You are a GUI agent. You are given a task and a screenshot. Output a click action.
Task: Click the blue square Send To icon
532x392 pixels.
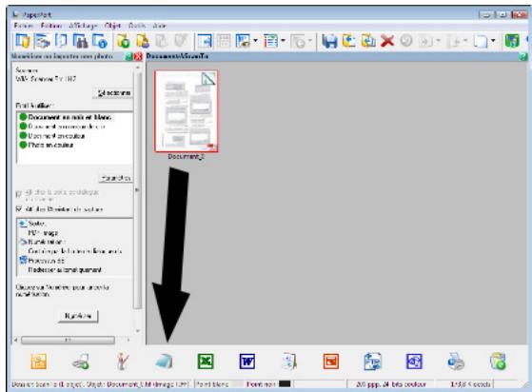[414, 362]
